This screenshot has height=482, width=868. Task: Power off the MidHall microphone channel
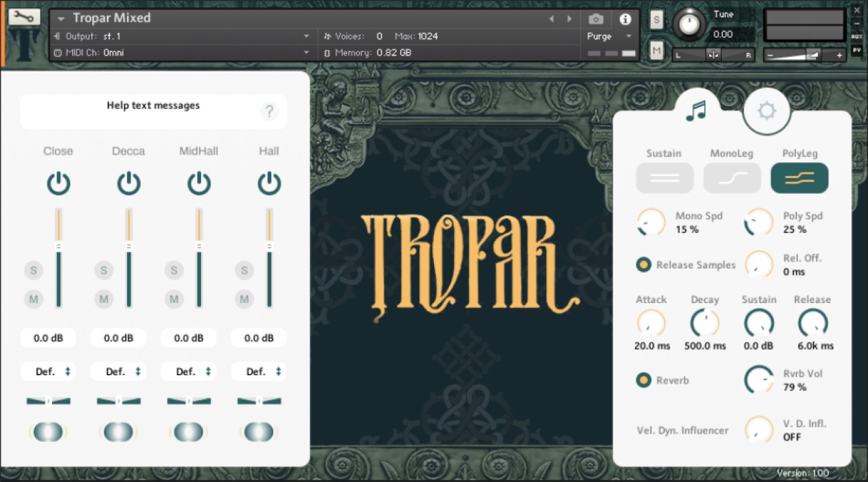198,184
